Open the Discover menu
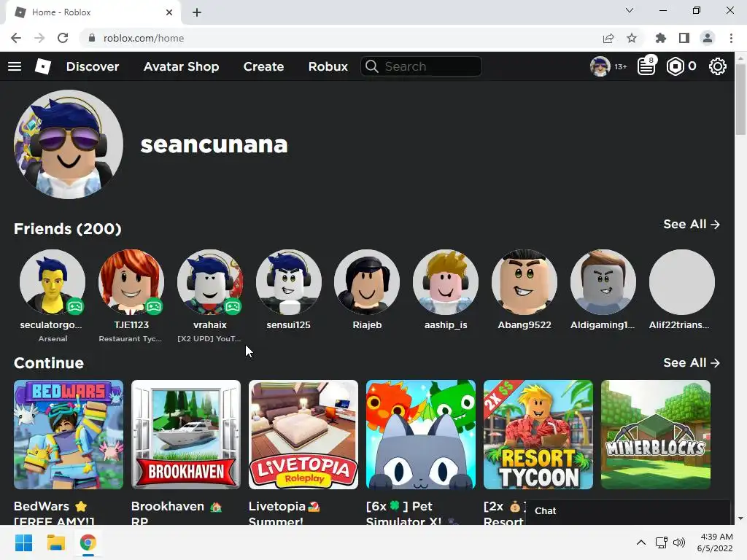 pos(93,66)
